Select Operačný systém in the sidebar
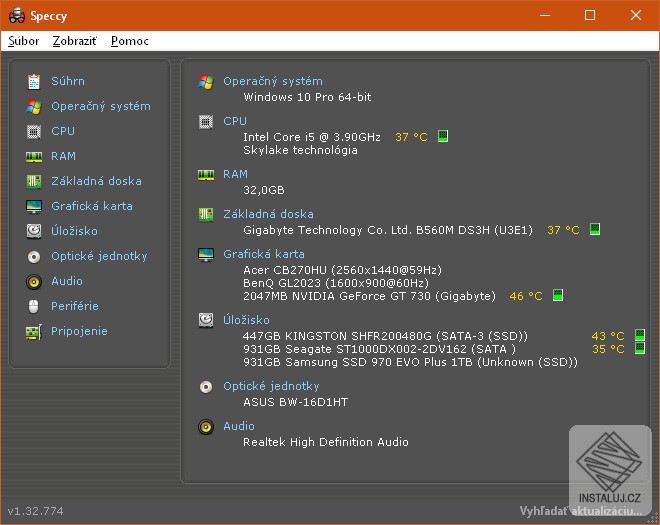 click(x=101, y=106)
